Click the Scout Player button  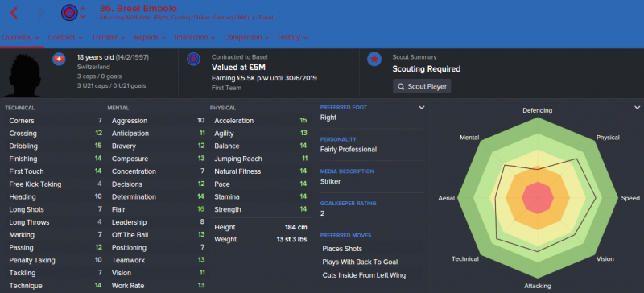pyautogui.click(x=422, y=87)
